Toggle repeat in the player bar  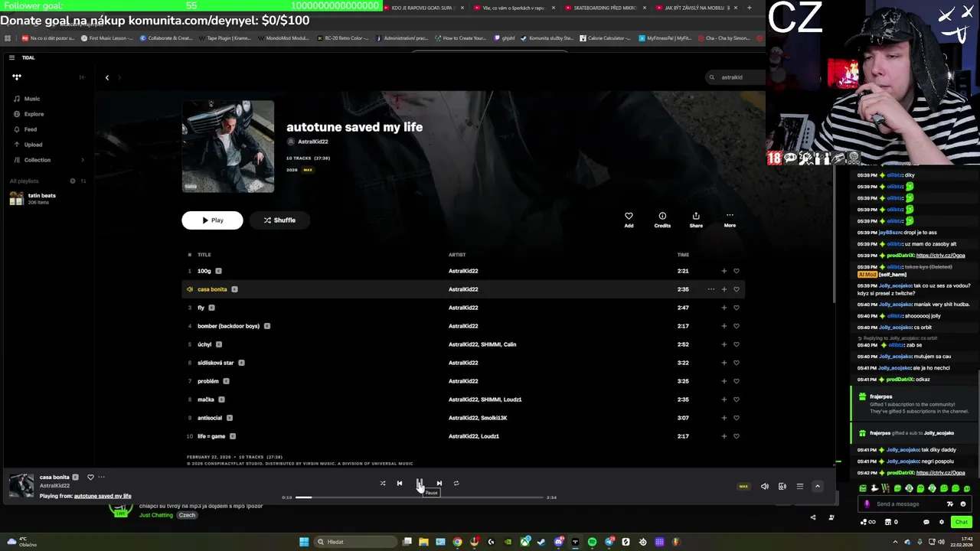click(456, 483)
